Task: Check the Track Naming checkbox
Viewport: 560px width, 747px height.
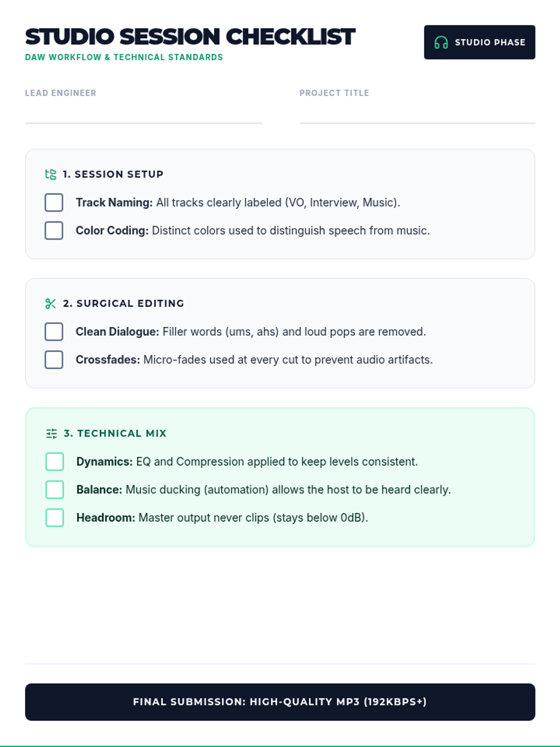Action: (54, 203)
